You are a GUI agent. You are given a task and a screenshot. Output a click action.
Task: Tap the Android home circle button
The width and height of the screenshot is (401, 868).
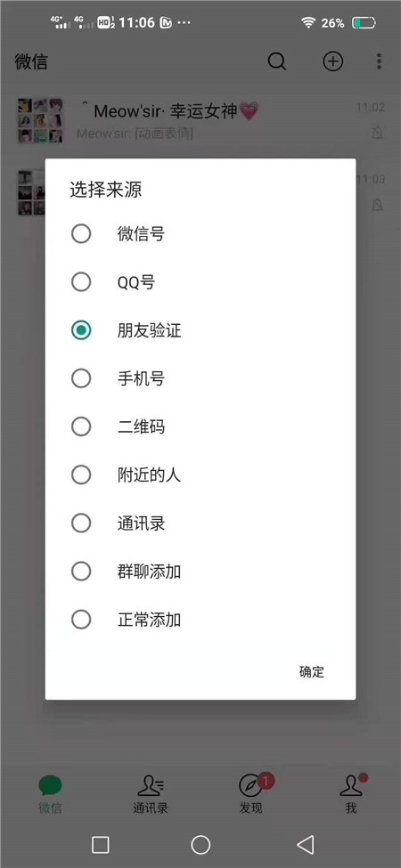pyautogui.click(x=200, y=845)
